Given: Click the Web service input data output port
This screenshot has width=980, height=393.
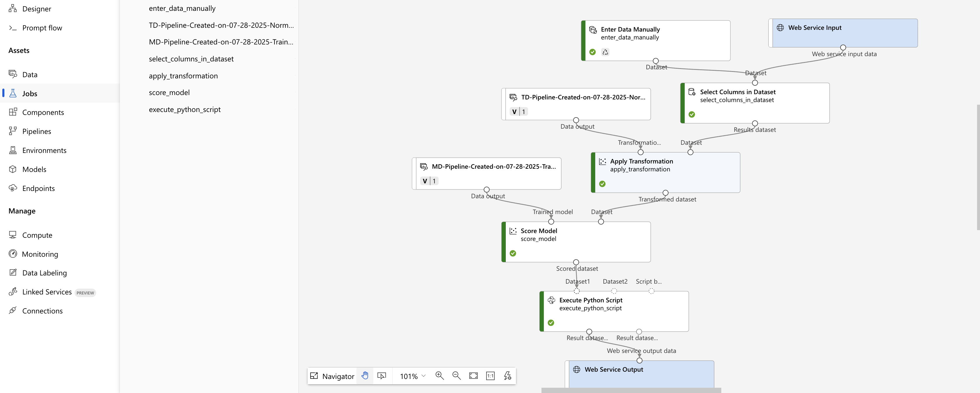Looking at the screenshot, I should 843,48.
